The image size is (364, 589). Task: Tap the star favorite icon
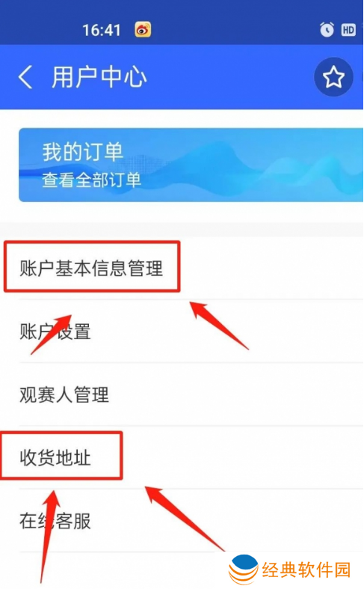(x=333, y=77)
